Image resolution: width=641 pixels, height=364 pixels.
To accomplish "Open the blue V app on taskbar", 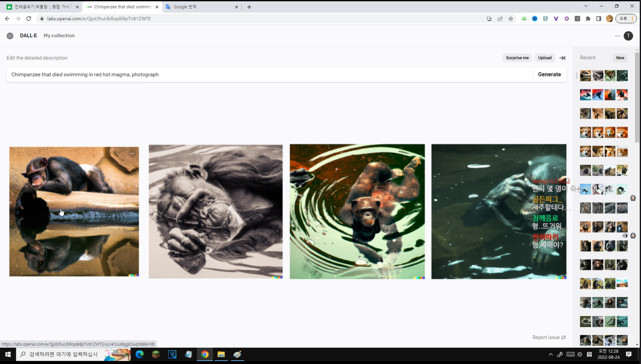I will tap(172, 355).
